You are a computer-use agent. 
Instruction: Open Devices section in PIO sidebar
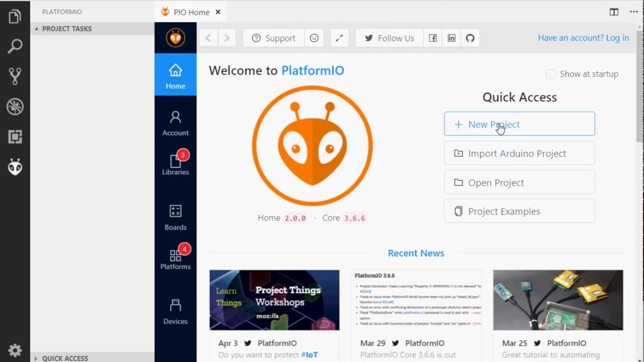(x=176, y=312)
